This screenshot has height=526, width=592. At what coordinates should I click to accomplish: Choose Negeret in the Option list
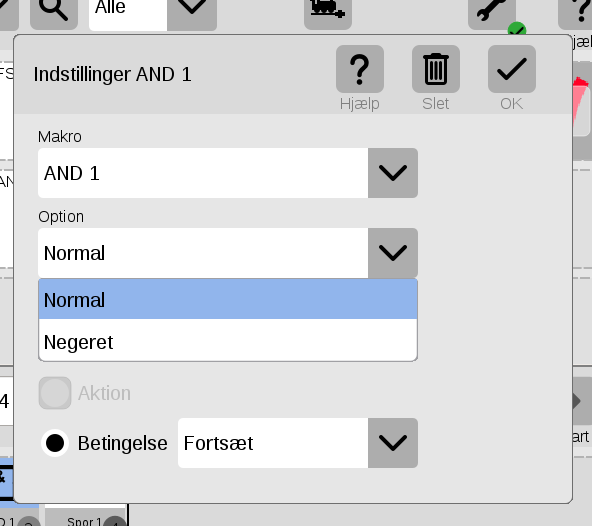(x=228, y=342)
